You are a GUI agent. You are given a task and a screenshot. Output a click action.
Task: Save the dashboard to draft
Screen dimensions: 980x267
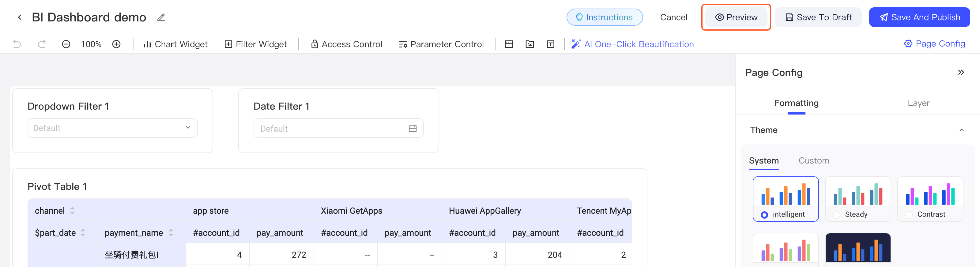tap(818, 17)
